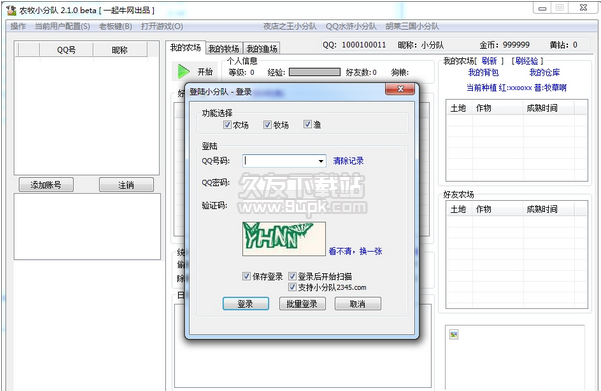Click 注销 button
The image size is (601, 391).
point(126,185)
